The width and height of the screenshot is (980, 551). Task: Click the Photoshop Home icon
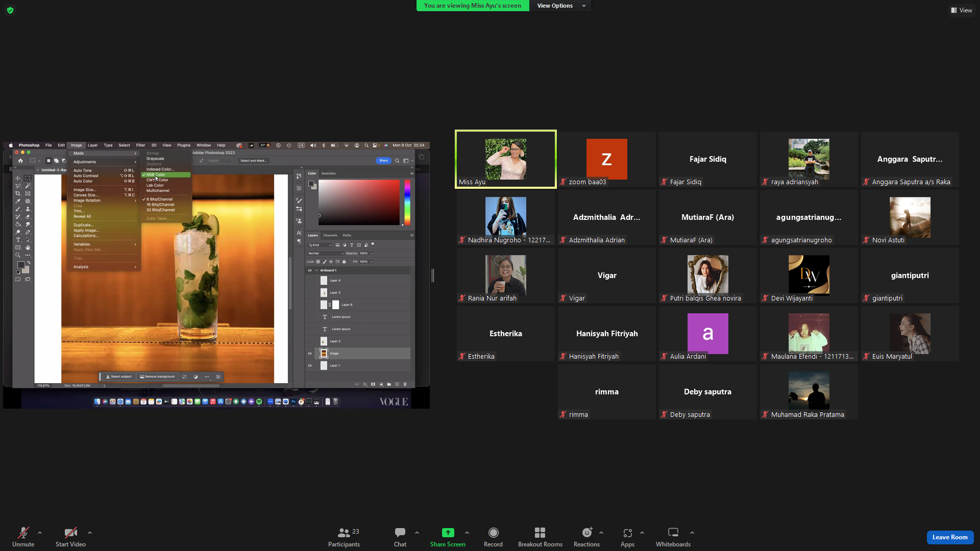click(20, 161)
